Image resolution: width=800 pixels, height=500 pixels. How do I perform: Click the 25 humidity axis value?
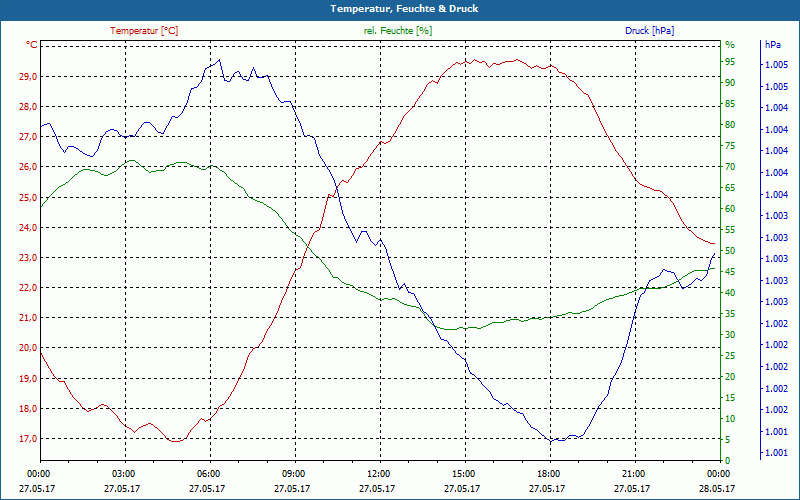[x=730, y=356]
